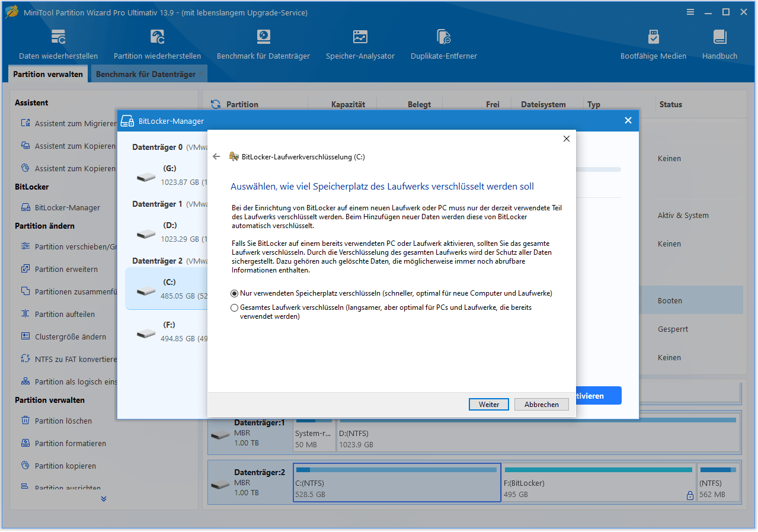758x532 pixels.
Task: Click Gesperrt status cell
Action: click(673, 329)
